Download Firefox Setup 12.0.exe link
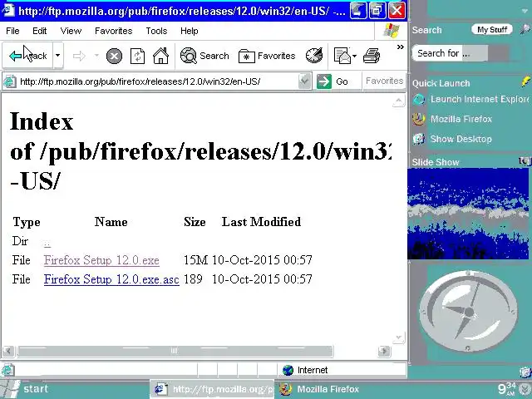This screenshot has height=399, width=532. (x=101, y=260)
